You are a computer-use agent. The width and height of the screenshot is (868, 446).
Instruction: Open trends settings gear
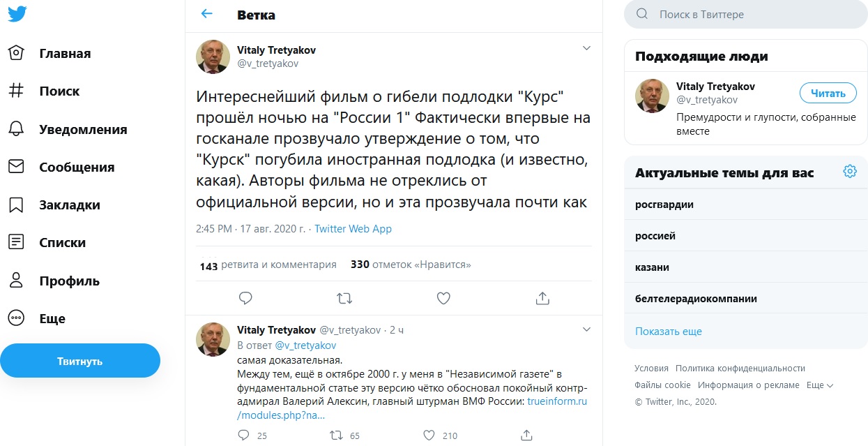849,172
